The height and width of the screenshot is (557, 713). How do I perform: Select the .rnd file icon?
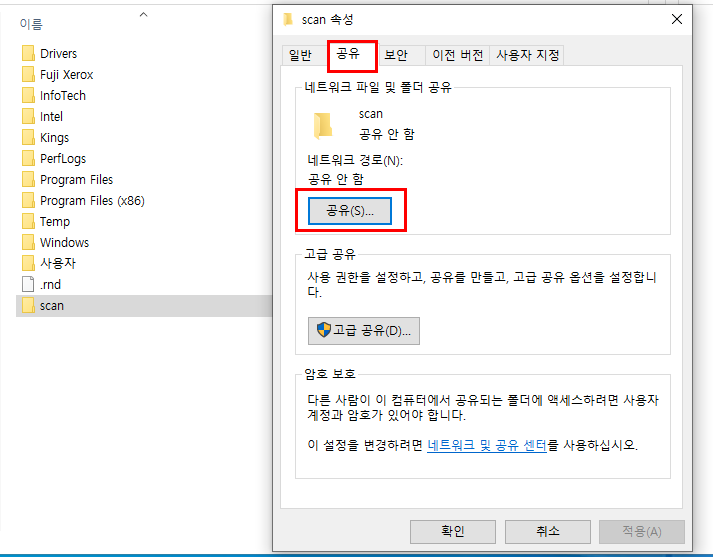pos(28,284)
